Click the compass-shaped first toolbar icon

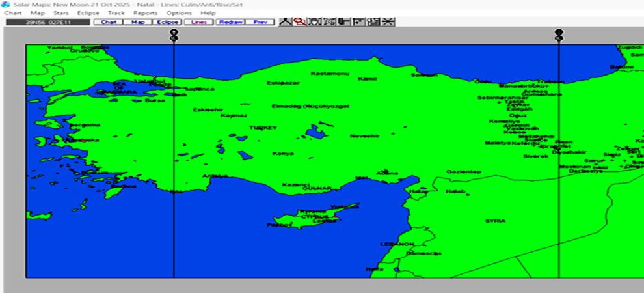[285, 21]
